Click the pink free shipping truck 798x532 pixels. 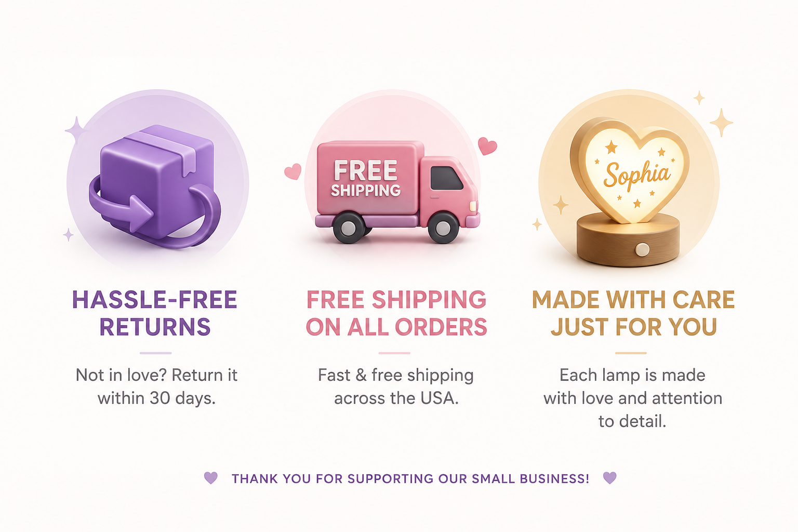397,192
